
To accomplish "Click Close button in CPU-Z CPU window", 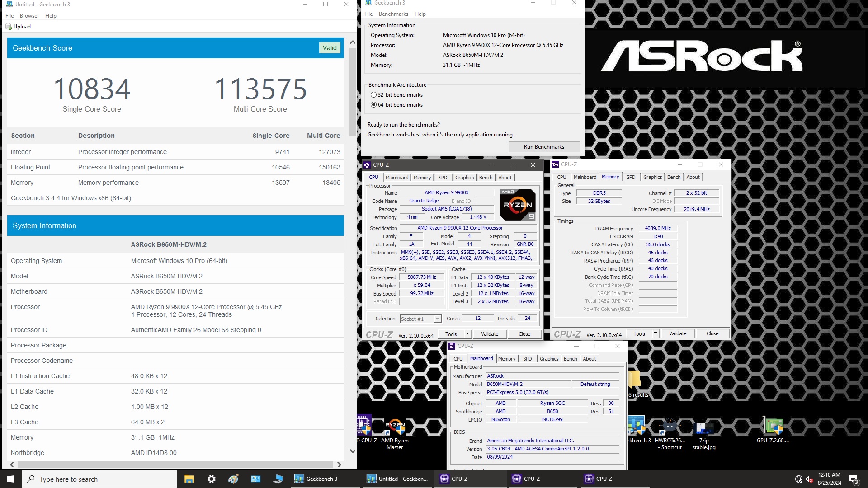I will (524, 334).
